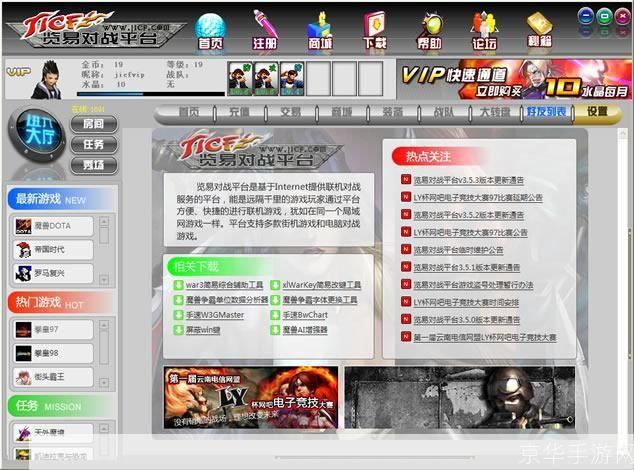
Task: Click the 进入大厅 round button
Action: coord(39,133)
